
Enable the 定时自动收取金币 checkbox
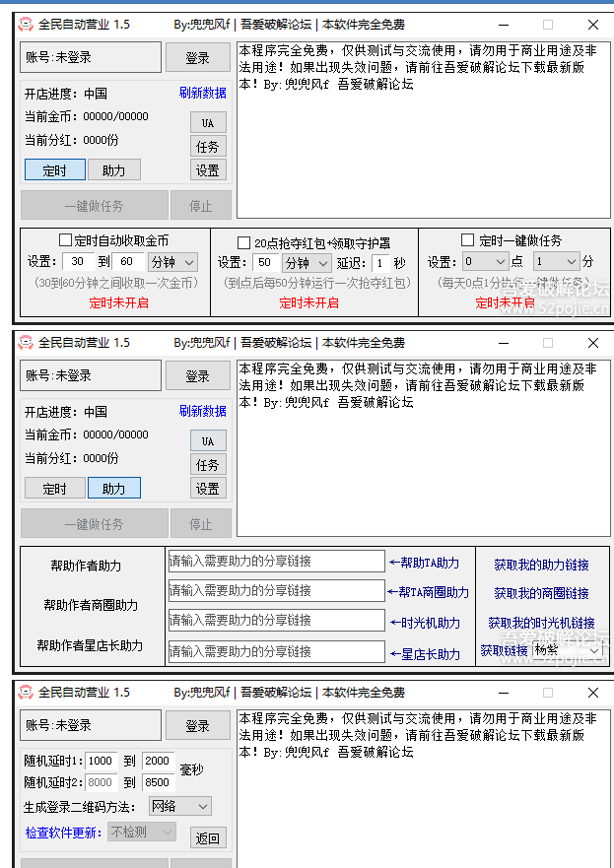tap(66, 240)
